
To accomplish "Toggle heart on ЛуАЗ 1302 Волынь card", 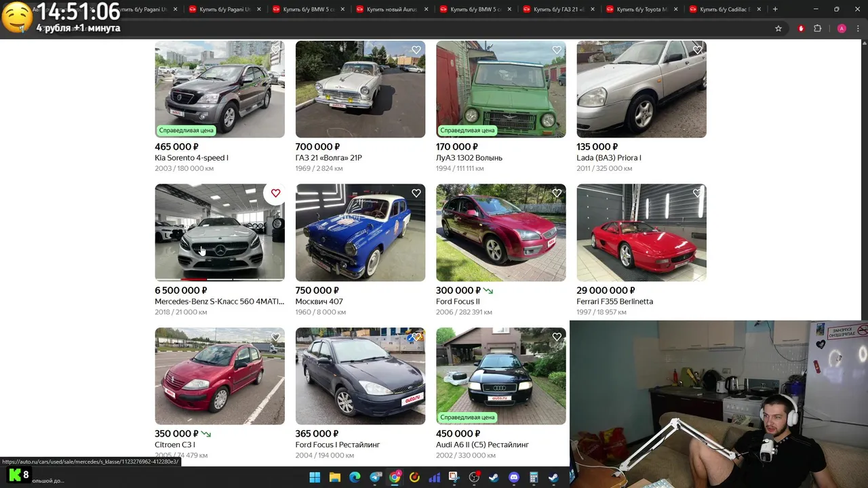I will pyautogui.click(x=557, y=50).
